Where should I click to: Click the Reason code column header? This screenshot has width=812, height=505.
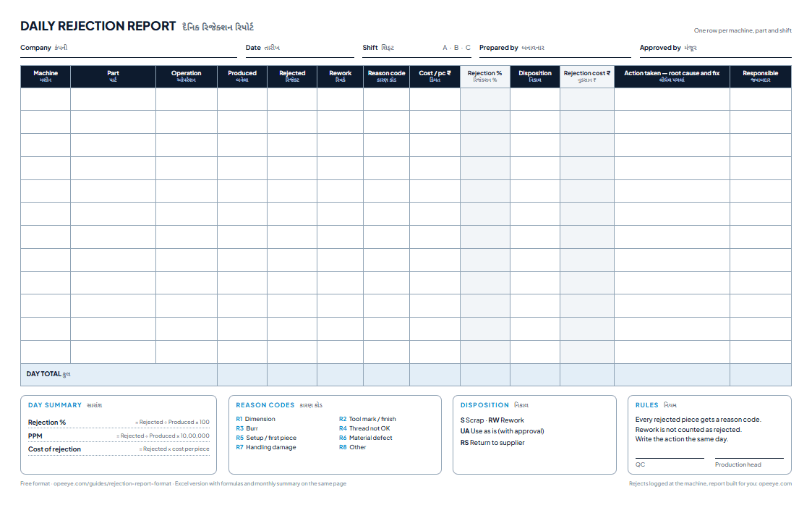tap(386, 77)
